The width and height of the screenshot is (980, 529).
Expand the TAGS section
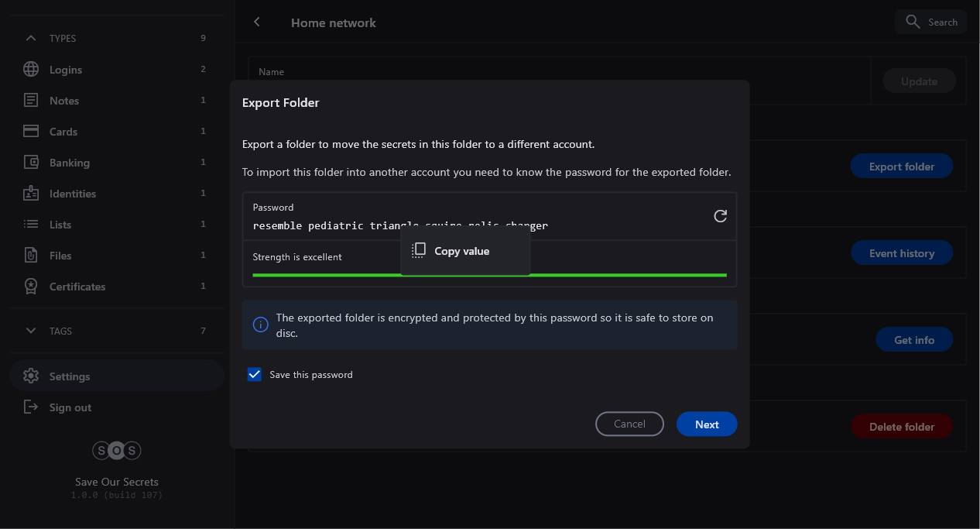[31, 331]
